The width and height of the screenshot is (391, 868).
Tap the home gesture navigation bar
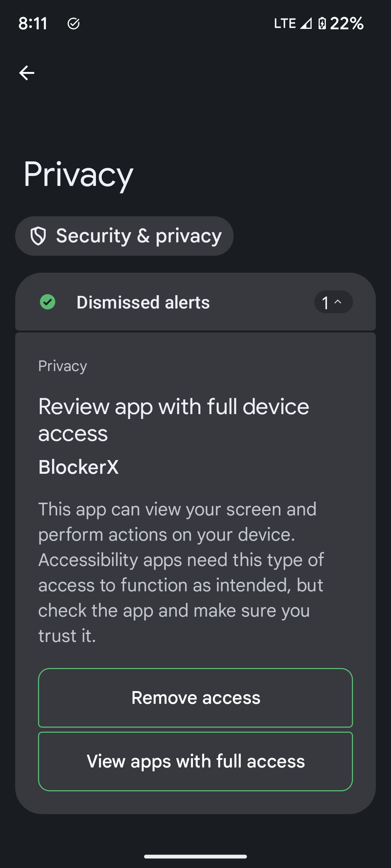[x=195, y=856]
